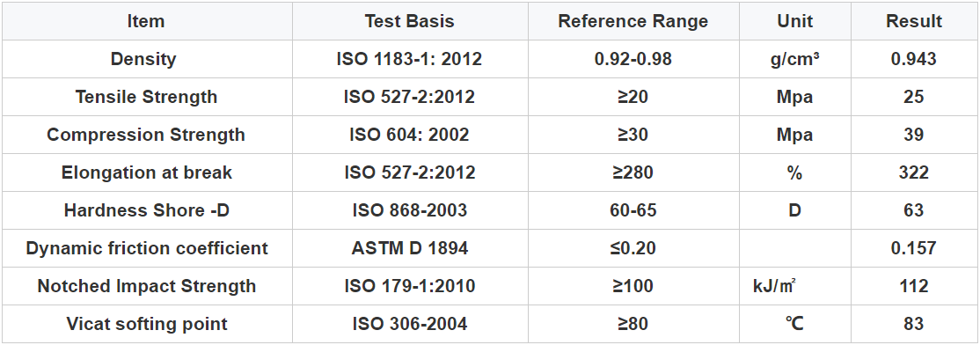Click the ASTM D 1894 cell
Viewport: 980px width, 345px height.
410,248
